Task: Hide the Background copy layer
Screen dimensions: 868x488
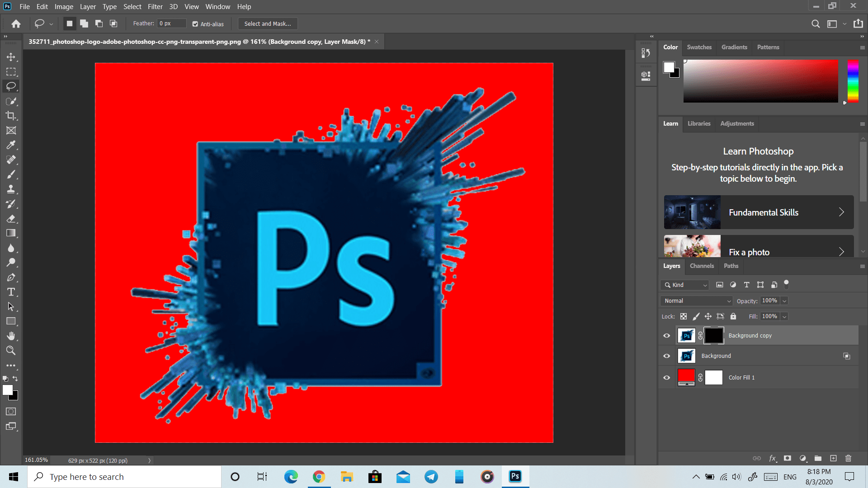Action: (666, 336)
